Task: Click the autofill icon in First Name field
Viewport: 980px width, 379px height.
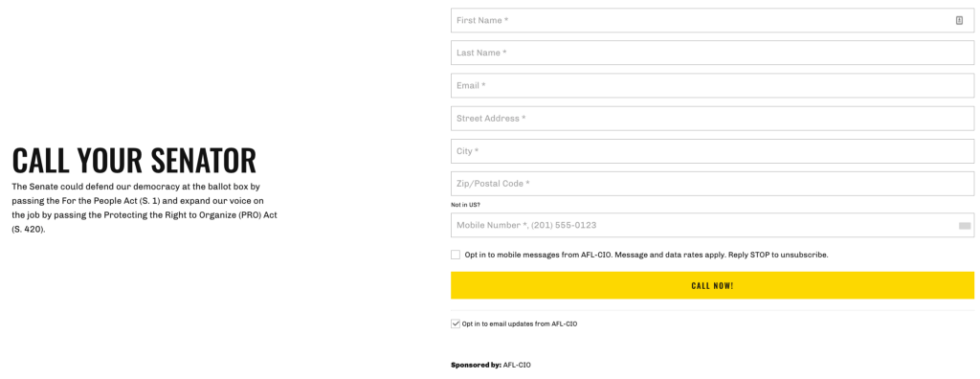Action: coord(959,21)
